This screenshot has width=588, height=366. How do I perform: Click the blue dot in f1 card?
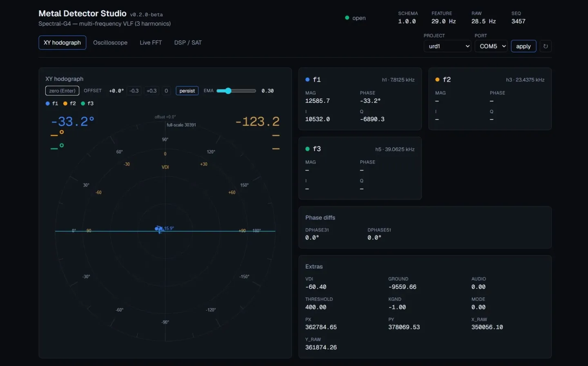[x=307, y=80]
